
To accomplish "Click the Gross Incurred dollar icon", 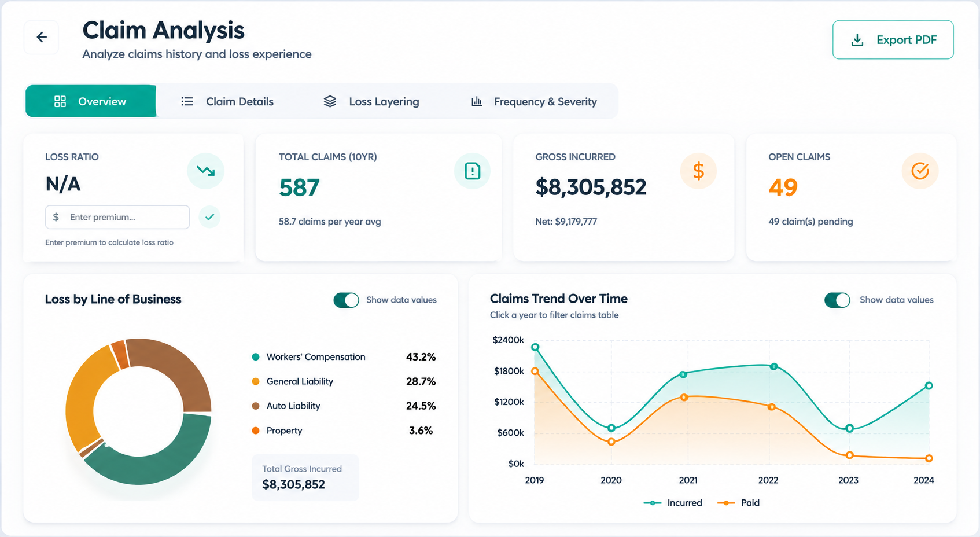I will [698, 171].
